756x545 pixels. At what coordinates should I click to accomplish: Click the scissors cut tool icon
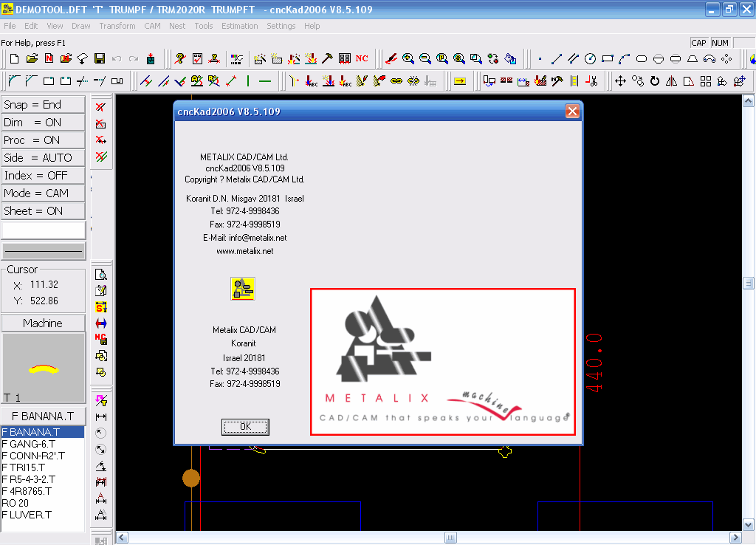pos(591,81)
